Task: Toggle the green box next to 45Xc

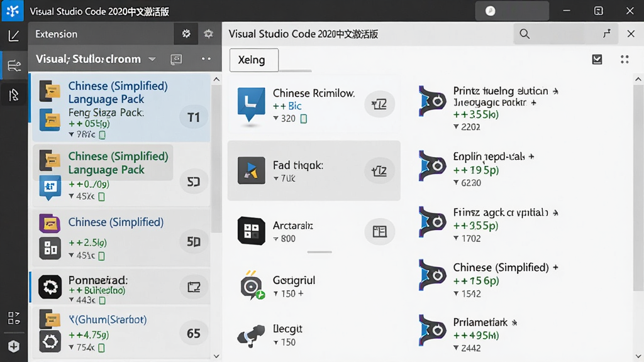Action: pos(101,197)
